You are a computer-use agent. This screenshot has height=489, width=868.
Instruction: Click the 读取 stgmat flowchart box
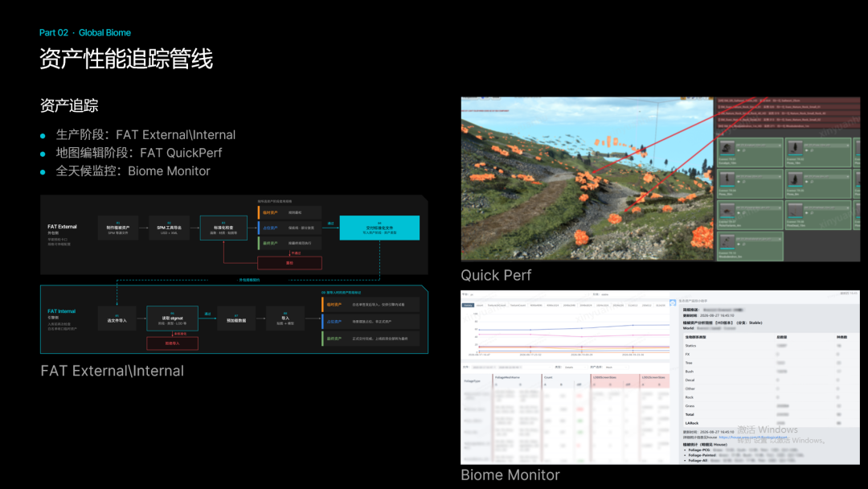[172, 318]
